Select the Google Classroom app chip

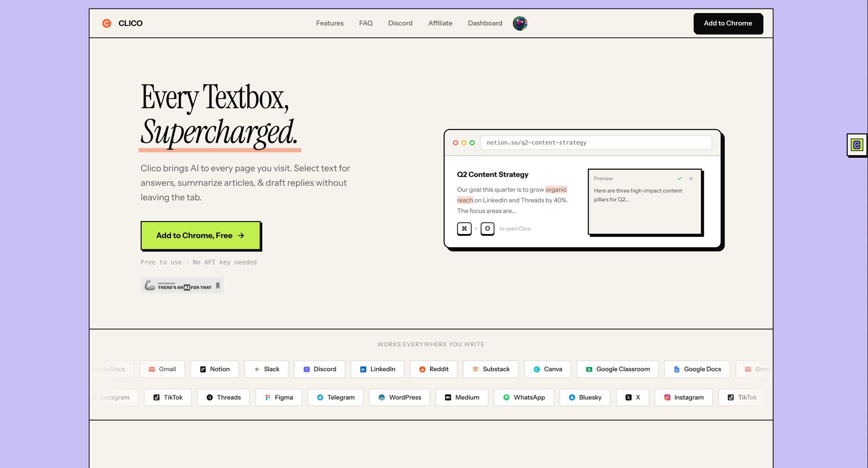pos(618,369)
